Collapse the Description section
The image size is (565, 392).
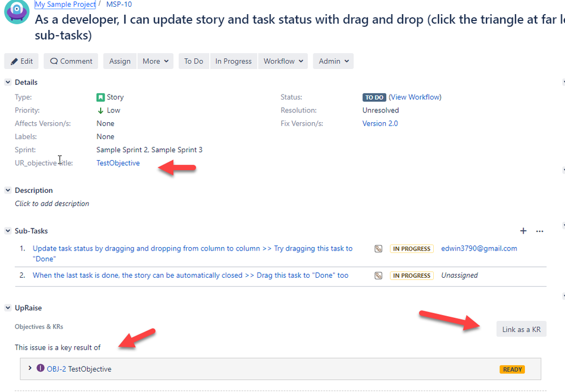pyautogui.click(x=7, y=190)
